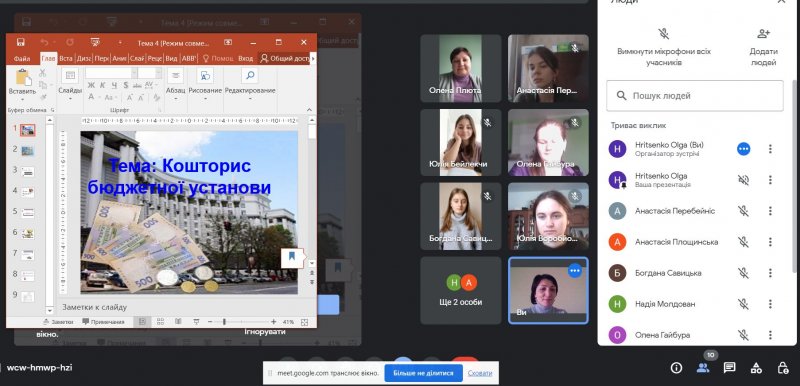Screen dimensions: 800x386
Task: Mute Надія Молдован microphone
Action: coord(743,304)
